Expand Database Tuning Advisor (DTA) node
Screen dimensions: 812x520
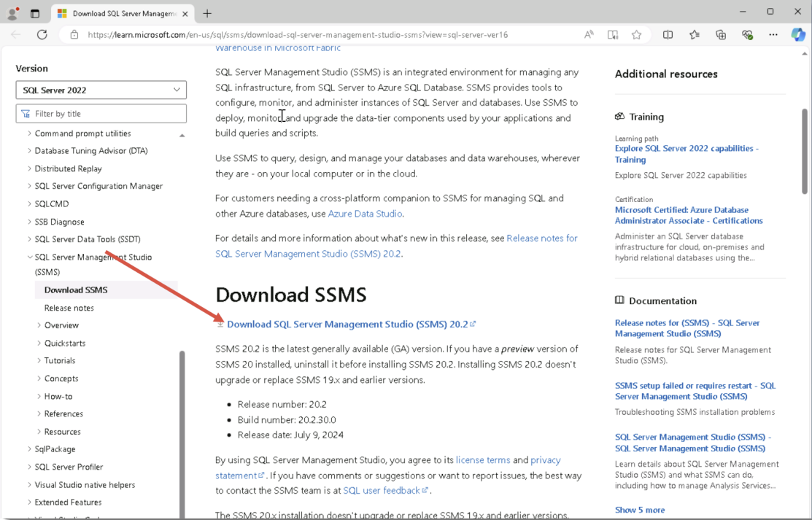(29, 151)
